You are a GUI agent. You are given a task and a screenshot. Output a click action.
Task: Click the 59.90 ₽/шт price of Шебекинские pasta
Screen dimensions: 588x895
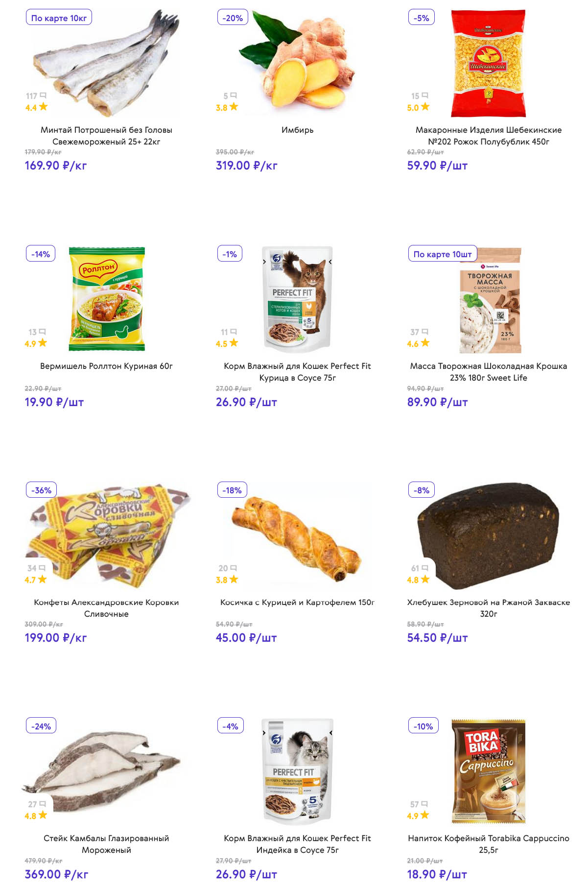pyautogui.click(x=437, y=166)
